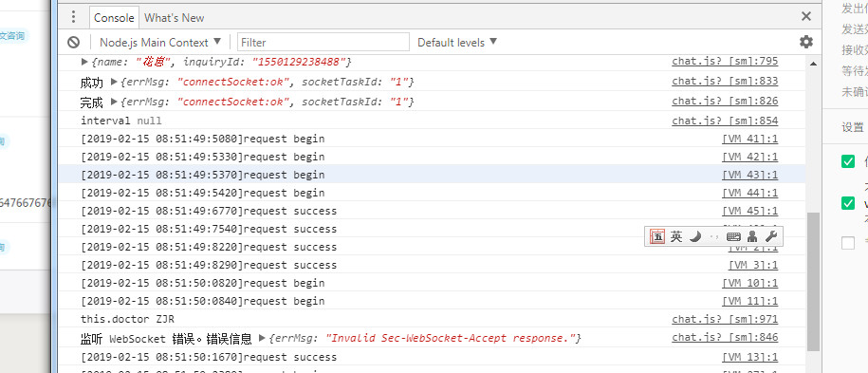The height and width of the screenshot is (373, 868).
Task: Open source link [VM 44]:1
Action: click(x=750, y=193)
